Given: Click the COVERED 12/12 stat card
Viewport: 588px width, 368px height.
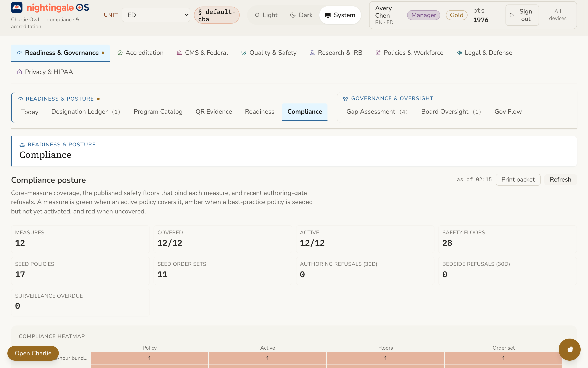Looking at the screenshot, I should click(x=223, y=239).
